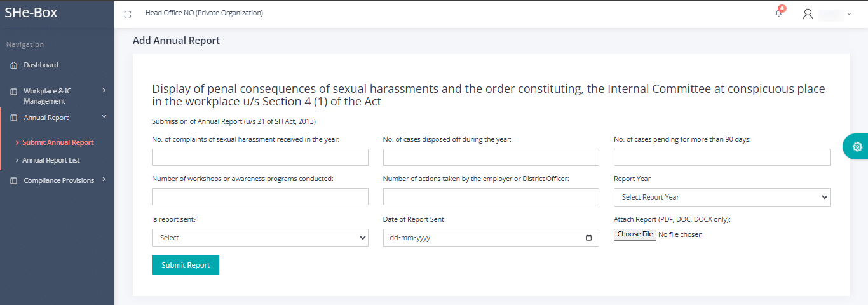Viewport: 868px width, 305px height.
Task: Open Annual Report List menu item
Action: [51, 160]
